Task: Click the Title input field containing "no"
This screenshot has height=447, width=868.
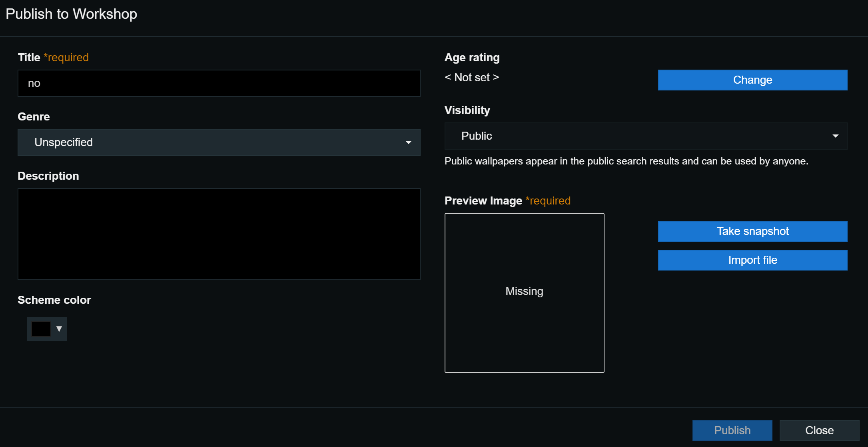Action: 219,83
